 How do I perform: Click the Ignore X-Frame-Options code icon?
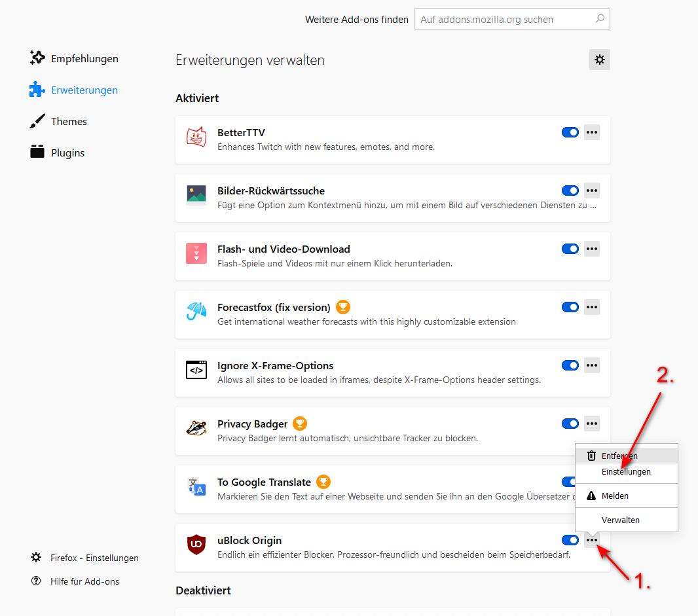pyautogui.click(x=196, y=370)
